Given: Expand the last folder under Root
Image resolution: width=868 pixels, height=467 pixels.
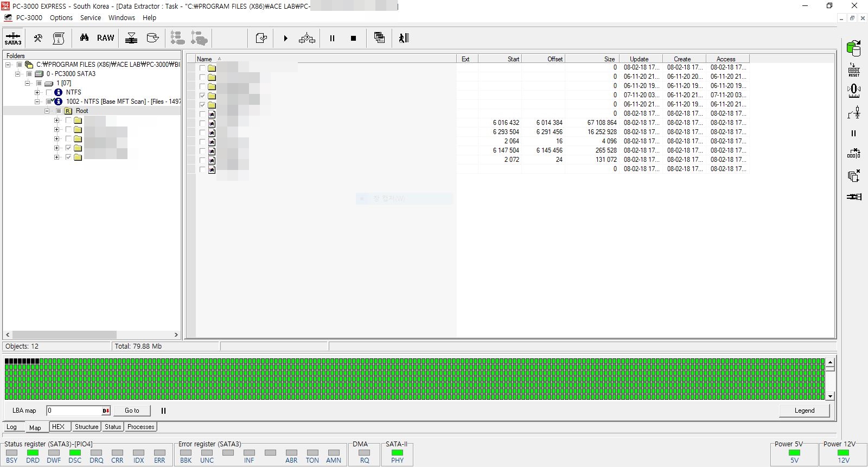Looking at the screenshot, I should (x=57, y=157).
